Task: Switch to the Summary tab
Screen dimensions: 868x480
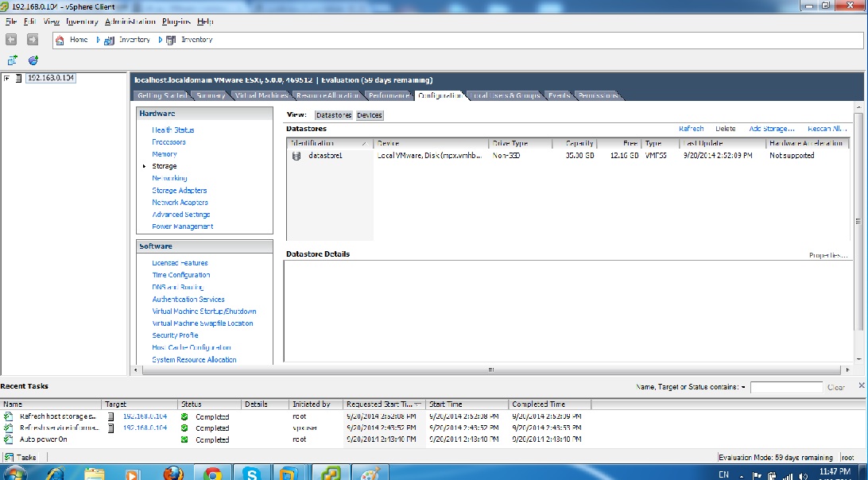Action: [211, 96]
